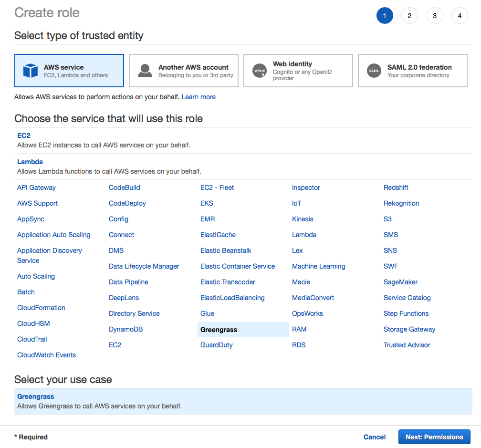Click the SAML federation badge icon
This screenshot has height=448, width=481.
pos(374,71)
